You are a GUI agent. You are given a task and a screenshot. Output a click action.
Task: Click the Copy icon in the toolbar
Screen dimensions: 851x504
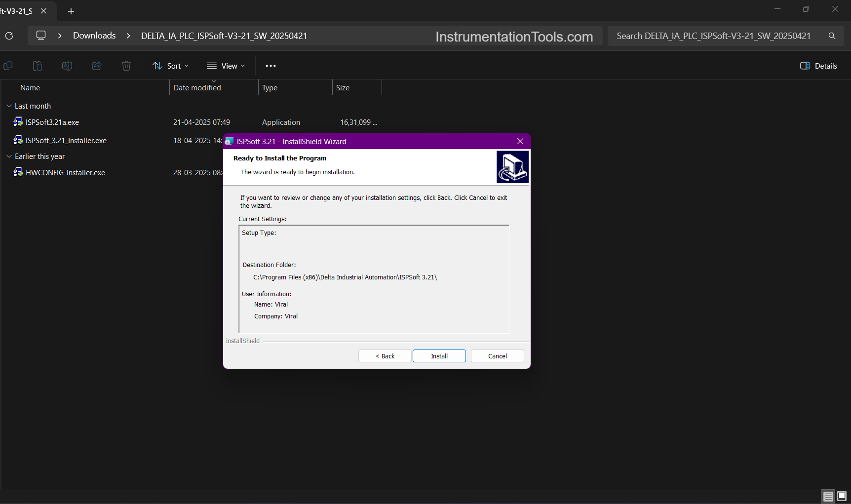8,66
